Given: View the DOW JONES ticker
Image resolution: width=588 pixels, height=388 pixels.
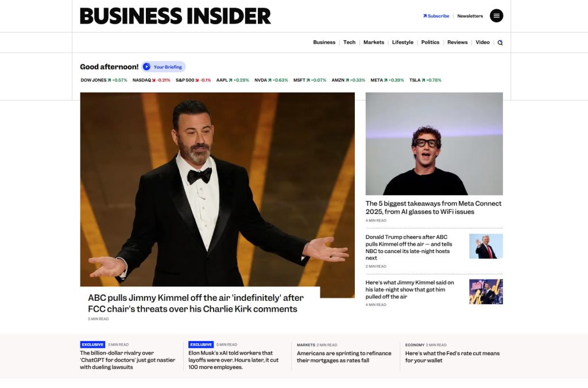Looking at the screenshot, I should point(104,80).
